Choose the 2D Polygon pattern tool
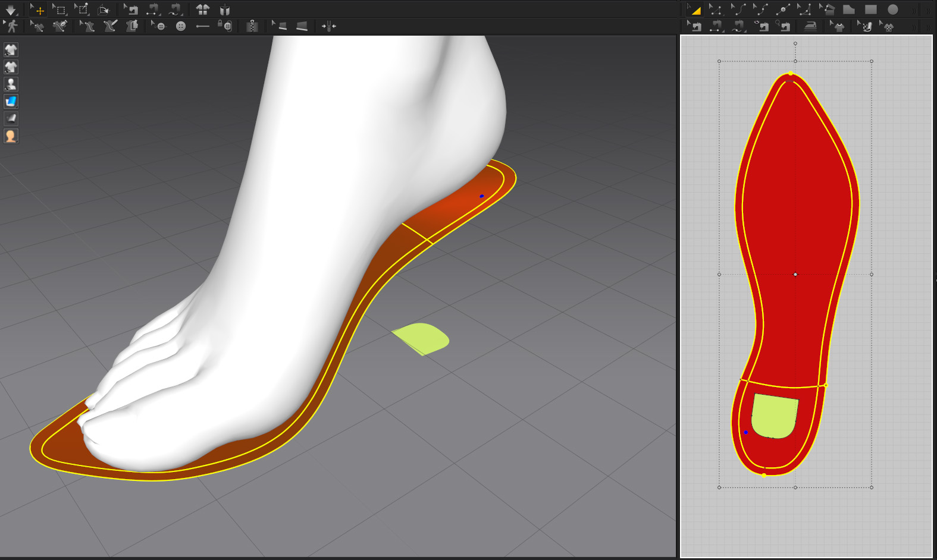The image size is (937, 560). coord(849,10)
